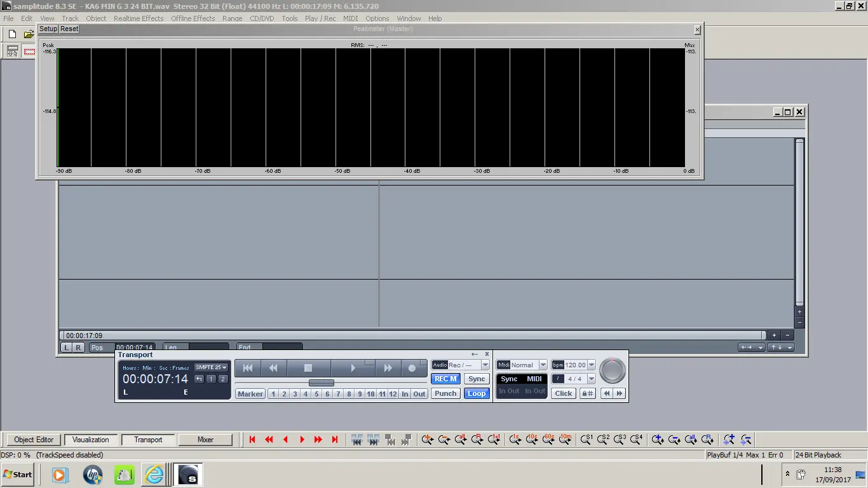
Task: Toggle the Loop button off
Action: click(477, 393)
